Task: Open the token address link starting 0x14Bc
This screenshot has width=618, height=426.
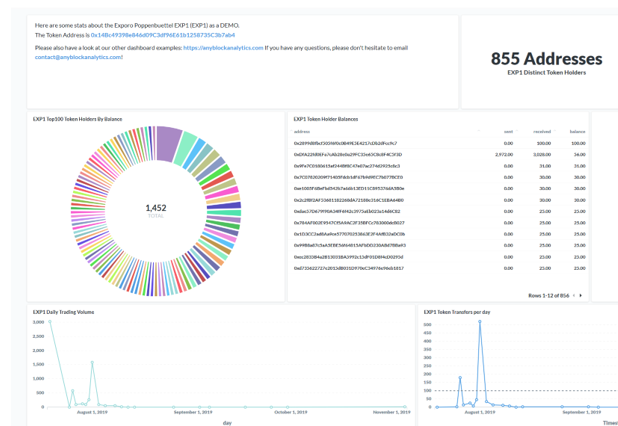Action: tap(163, 35)
